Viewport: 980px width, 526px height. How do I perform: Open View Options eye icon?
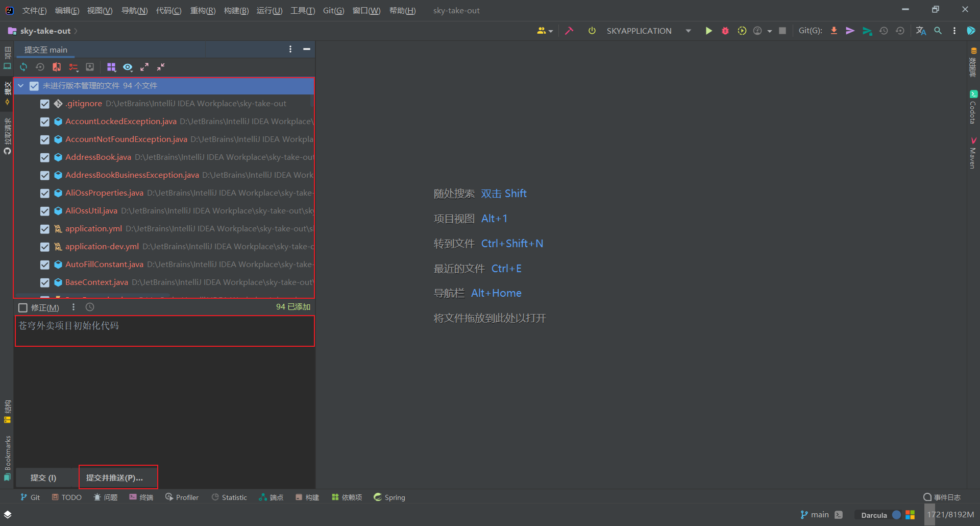click(x=128, y=67)
